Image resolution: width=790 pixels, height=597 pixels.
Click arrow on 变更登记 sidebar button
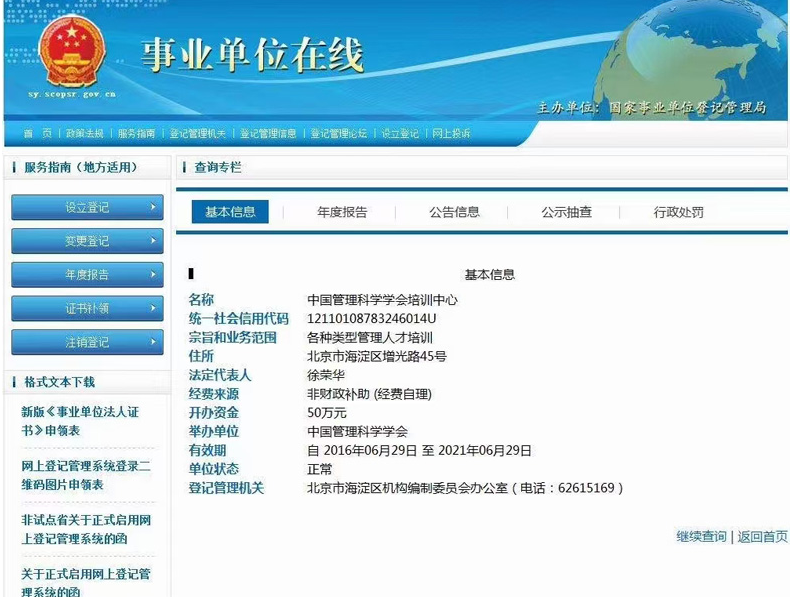pos(153,240)
